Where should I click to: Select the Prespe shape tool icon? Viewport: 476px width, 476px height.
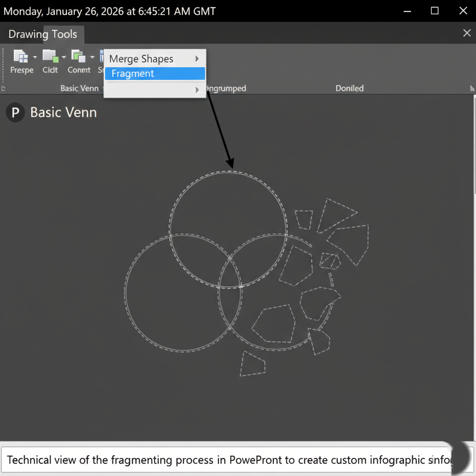20,57
